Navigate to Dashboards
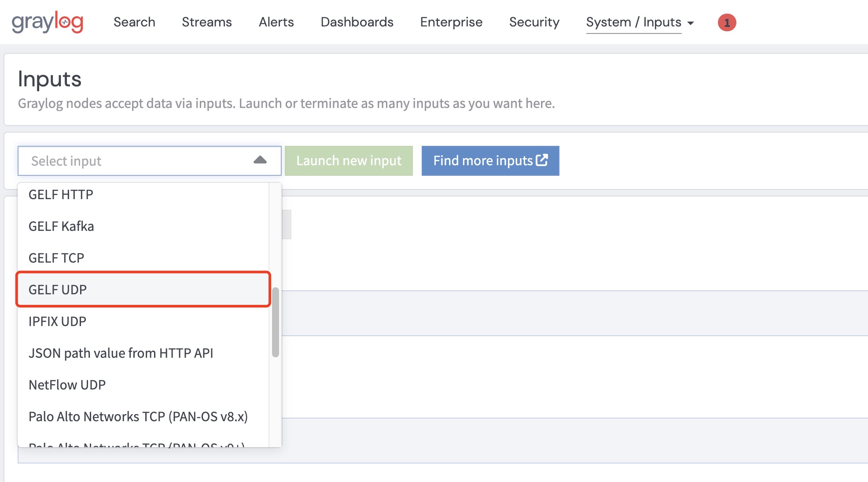 (x=357, y=22)
